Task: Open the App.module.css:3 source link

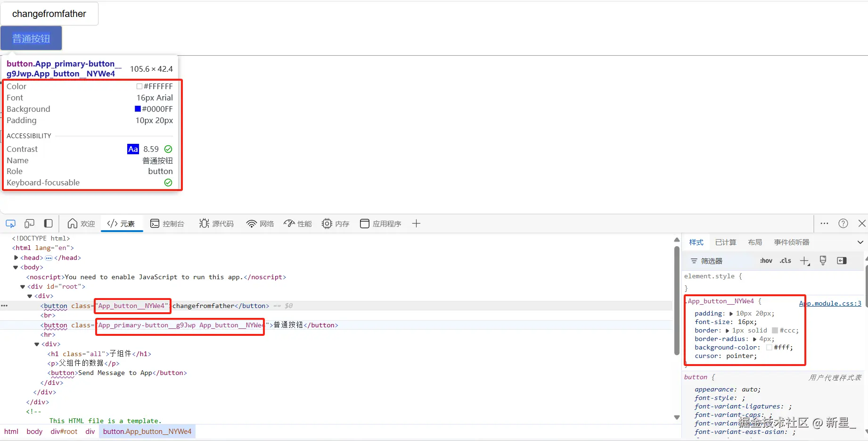Action: click(830, 303)
